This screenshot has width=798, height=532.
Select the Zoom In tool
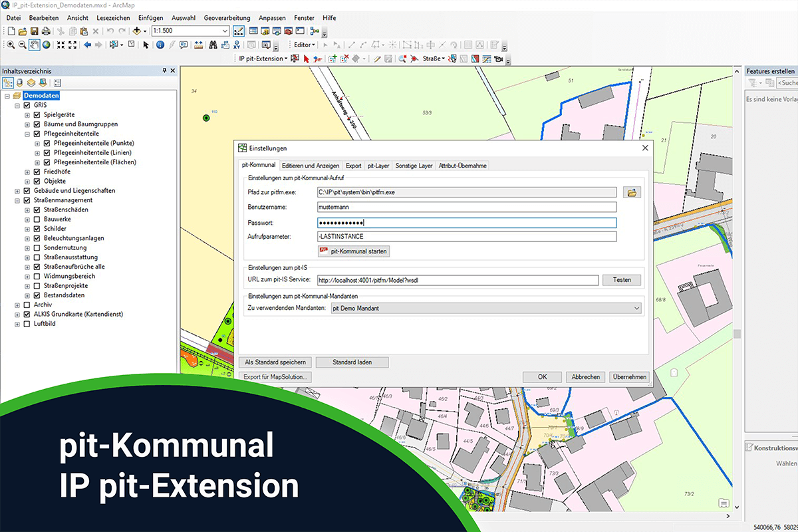[x=10, y=45]
